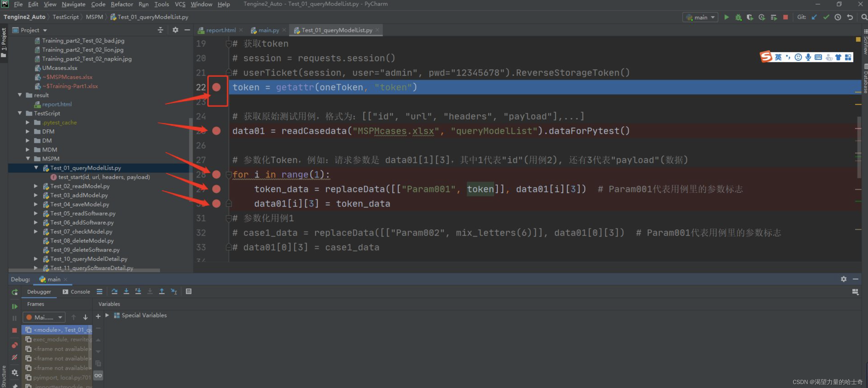
Task: Hide the Project tool window
Action: point(187,30)
